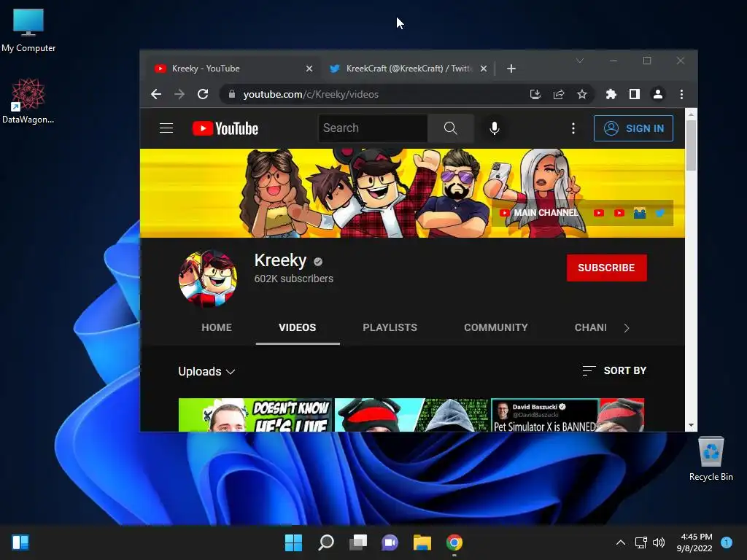The image size is (747, 560).
Task: Click the blue group icon link in the banner
Action: pos(639,213)
